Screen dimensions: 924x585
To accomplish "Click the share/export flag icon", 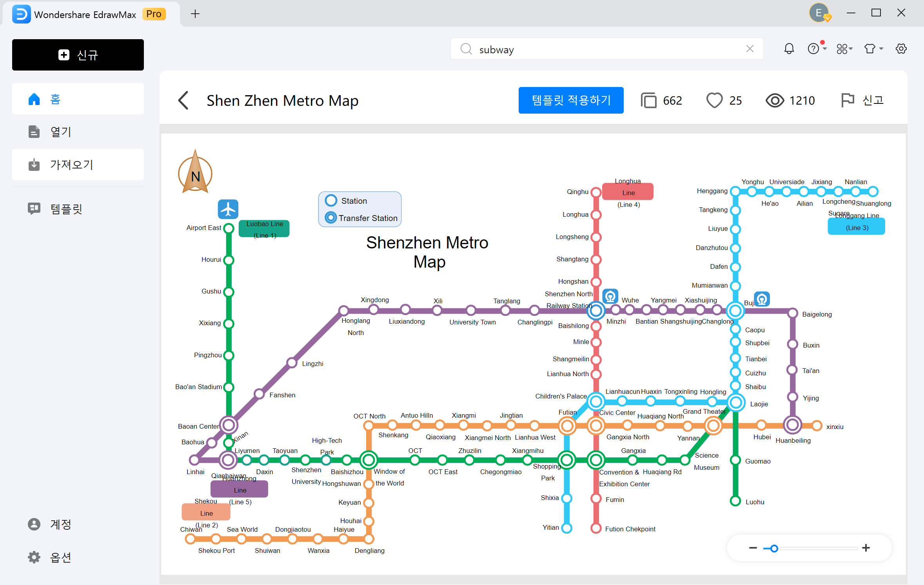I will click(x=847, y=100).
